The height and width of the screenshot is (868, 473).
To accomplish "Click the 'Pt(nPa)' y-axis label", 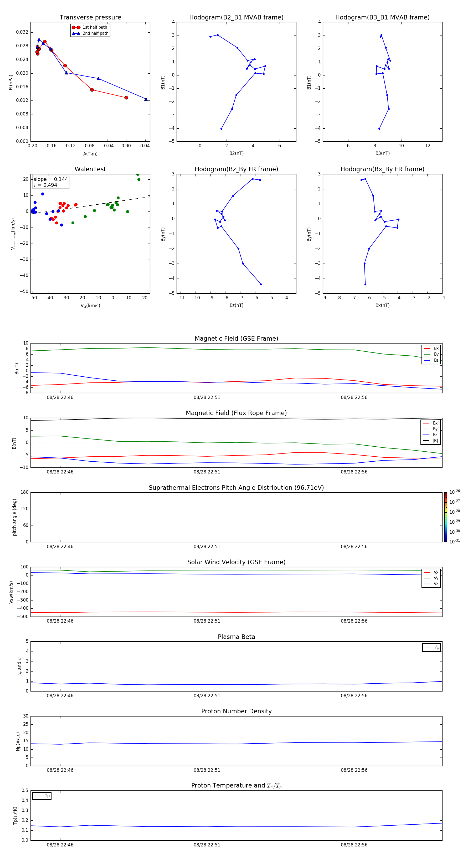I will point(11,82).
